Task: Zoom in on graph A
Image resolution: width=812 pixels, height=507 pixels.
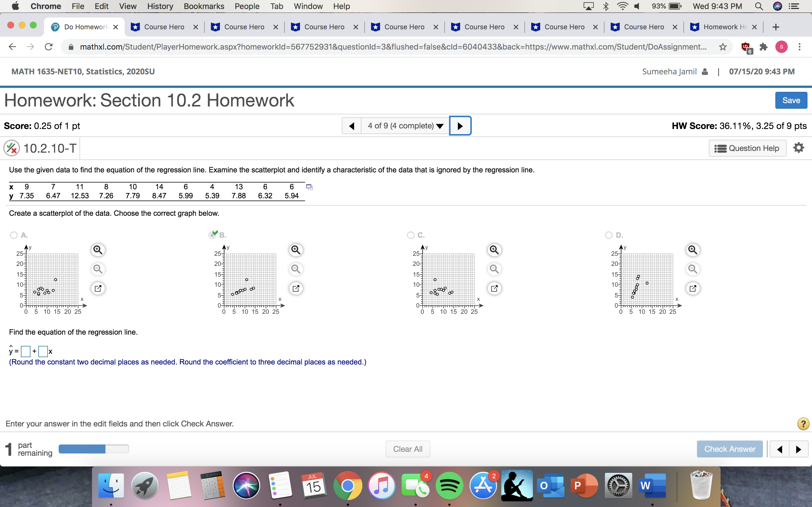Action: click(x=98, y=250)
